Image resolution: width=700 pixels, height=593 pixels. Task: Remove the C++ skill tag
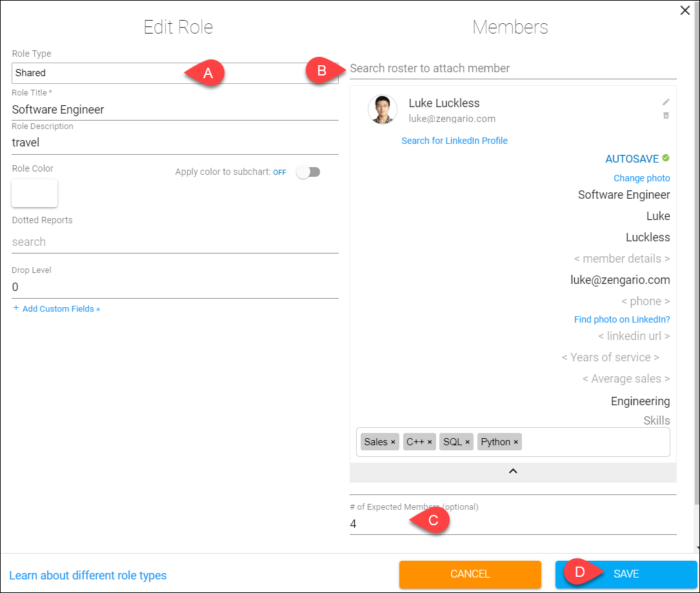click(x=430, y=442)
